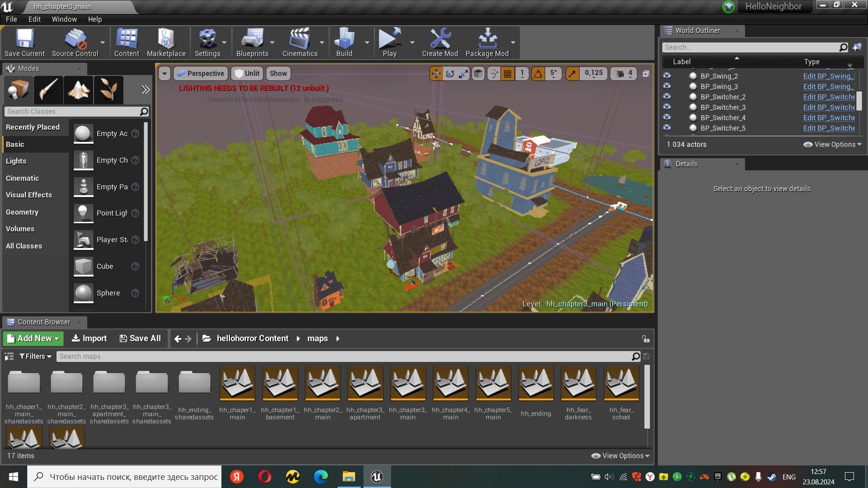Screen dimensions: 868x488
Task: Open Source Control from toolbar
Action: tap(75, 42)
